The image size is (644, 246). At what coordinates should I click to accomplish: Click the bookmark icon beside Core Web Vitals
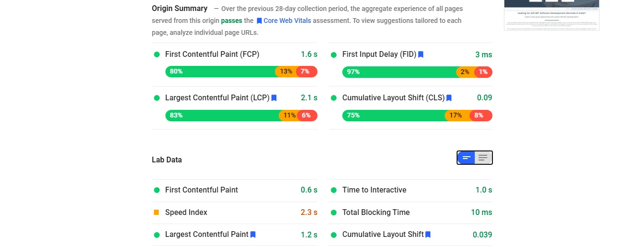[x=259, y=21]
